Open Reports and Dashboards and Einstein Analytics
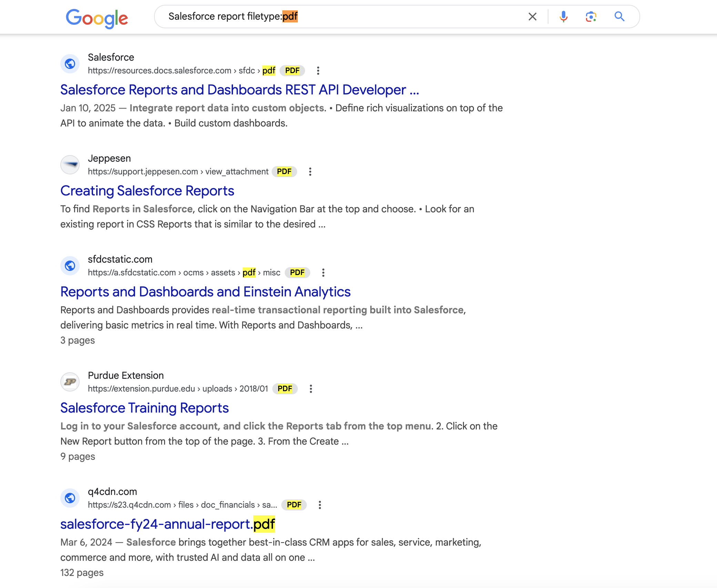This screenshot has height=588, width=717. [x=205, y=292]
